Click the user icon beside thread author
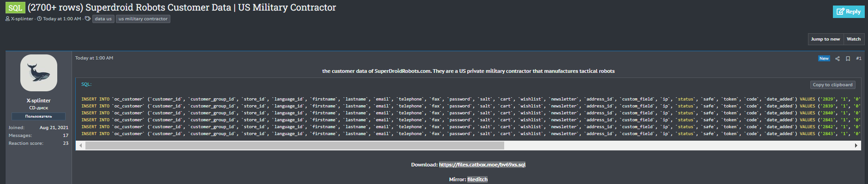The width and height of the screenshot is (868, 184). 7,19
